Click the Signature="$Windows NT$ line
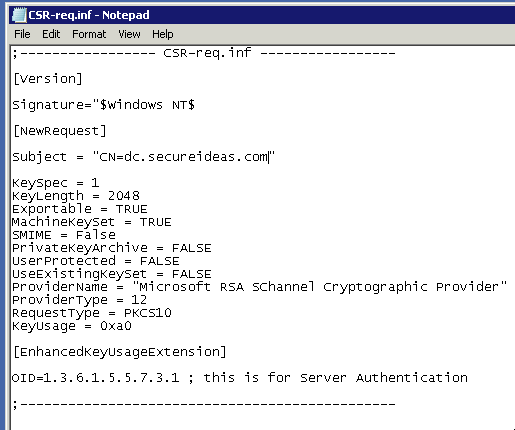Image resolution: width=515 pixels, height=430 pixels. click(103, 105)
